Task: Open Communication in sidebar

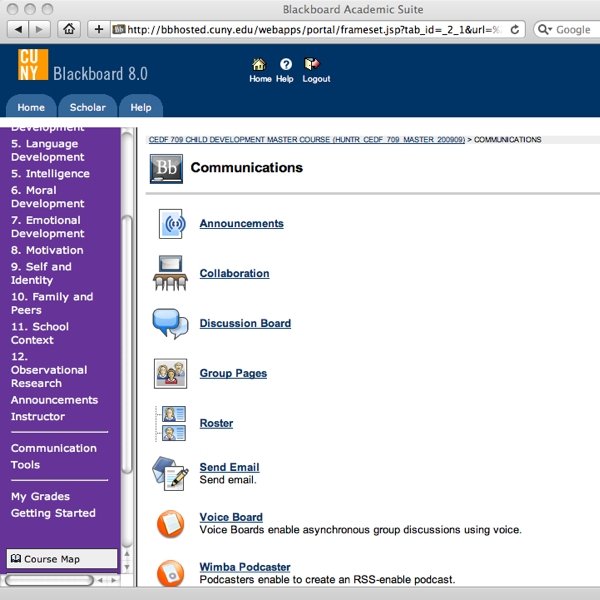Action: click(54, 448)
